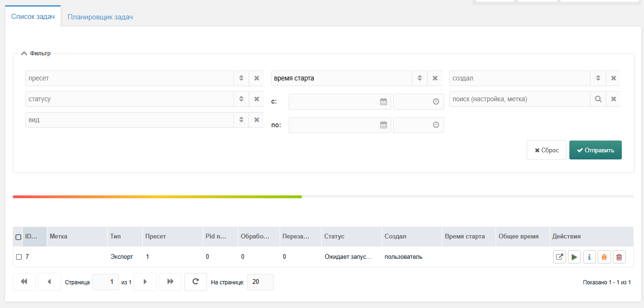This screenshot has height=308, width=644.
Task: Open task 7 in a new window
Action: (559, 257)
